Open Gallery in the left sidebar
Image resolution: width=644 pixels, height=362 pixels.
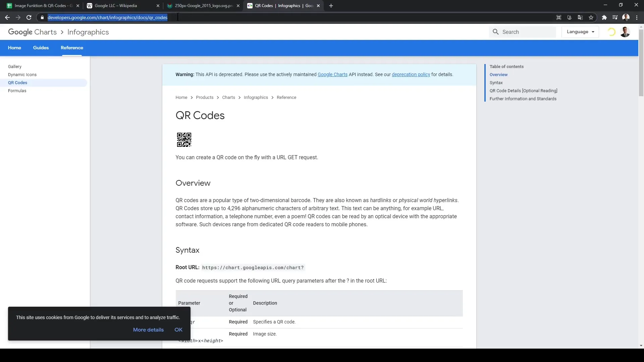(15, 67)
